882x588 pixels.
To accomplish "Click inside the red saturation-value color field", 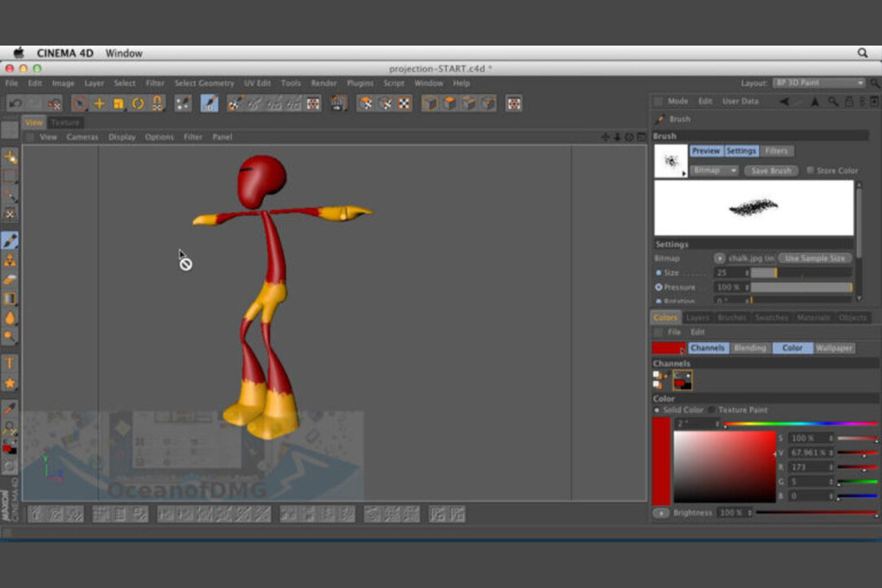I will (725, 466).
